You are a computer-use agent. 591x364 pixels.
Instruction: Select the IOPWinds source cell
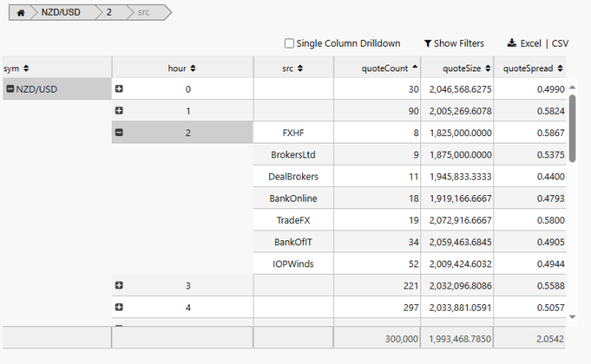coord(293,264)
